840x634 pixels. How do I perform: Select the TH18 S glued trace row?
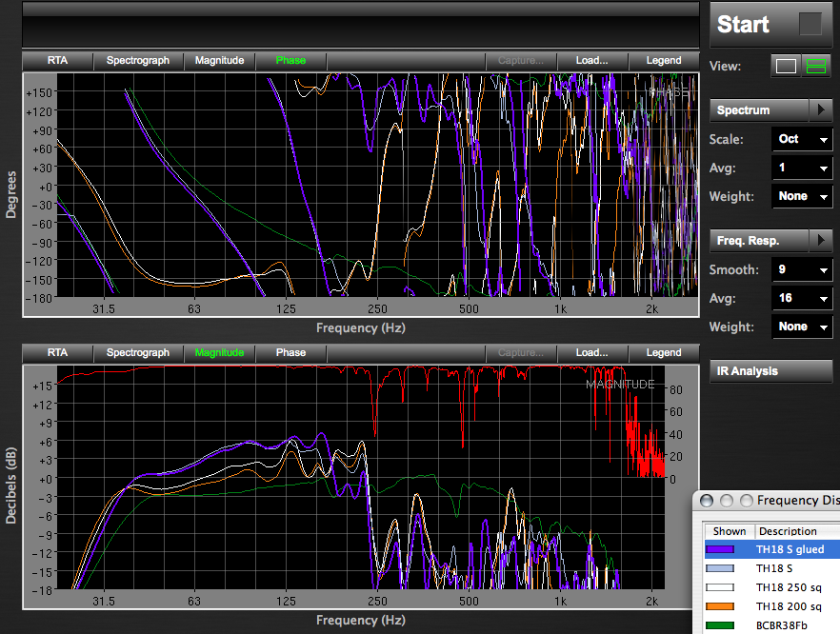click(x=771, y=549)
